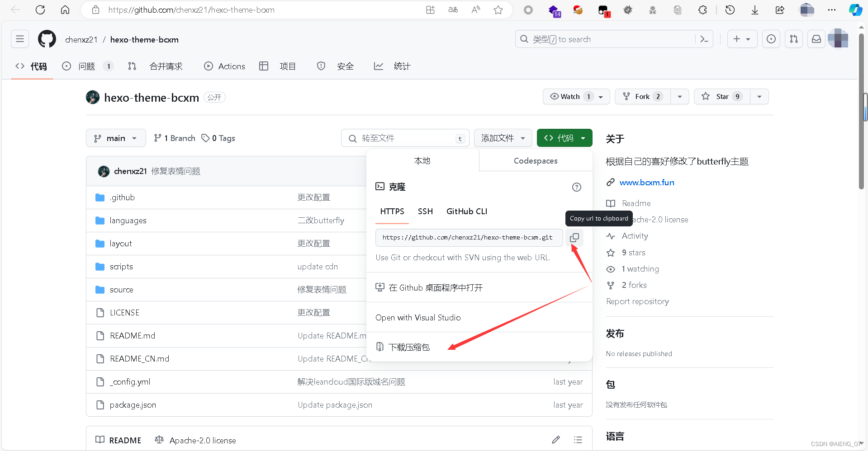Switch to the 项目 tab
Viewport: 868px width, 451px height.
(277, 66)
